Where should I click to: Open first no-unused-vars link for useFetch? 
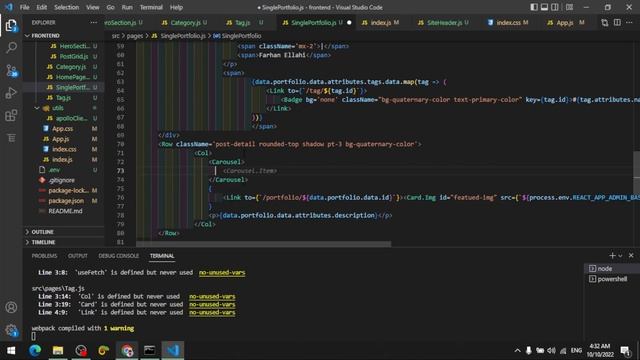tap(222, 273)
